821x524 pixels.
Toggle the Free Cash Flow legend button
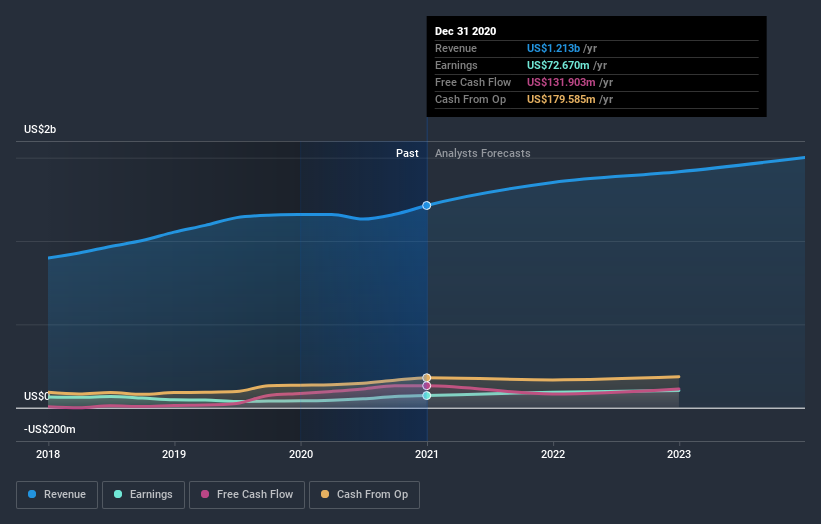click(247, 495)
